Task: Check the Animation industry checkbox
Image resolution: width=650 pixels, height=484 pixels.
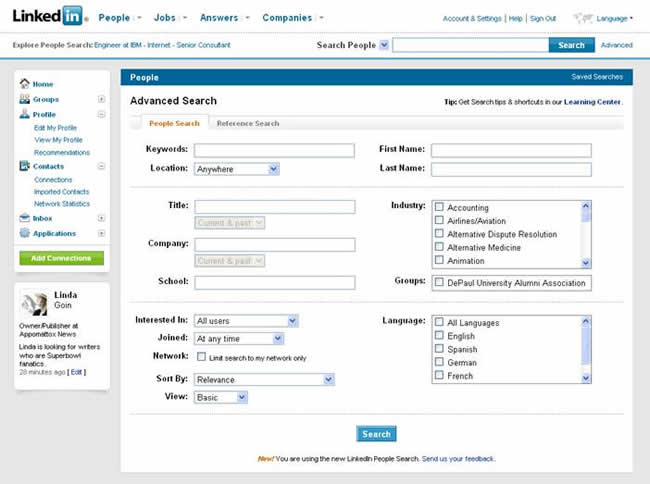Action: 439,260
